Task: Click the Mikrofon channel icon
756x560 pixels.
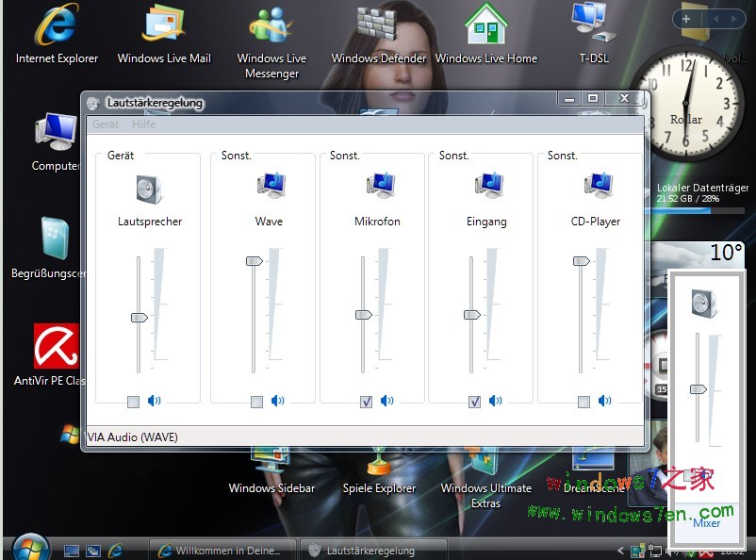Action: [x=380, y=185]
